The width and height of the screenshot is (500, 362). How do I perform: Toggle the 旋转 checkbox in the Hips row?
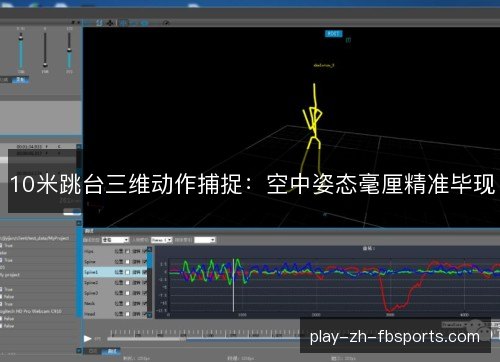coord(145,251)
